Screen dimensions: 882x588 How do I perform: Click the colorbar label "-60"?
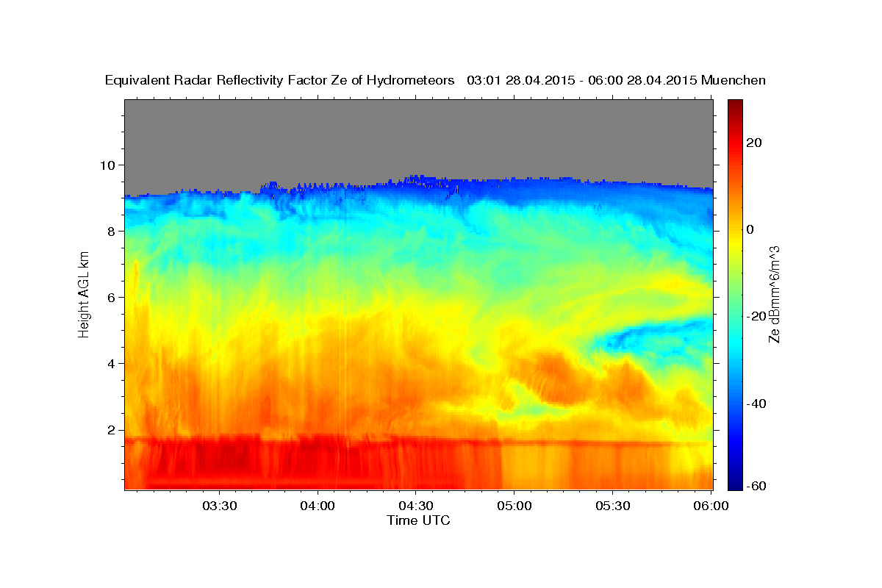click(758, 485)
